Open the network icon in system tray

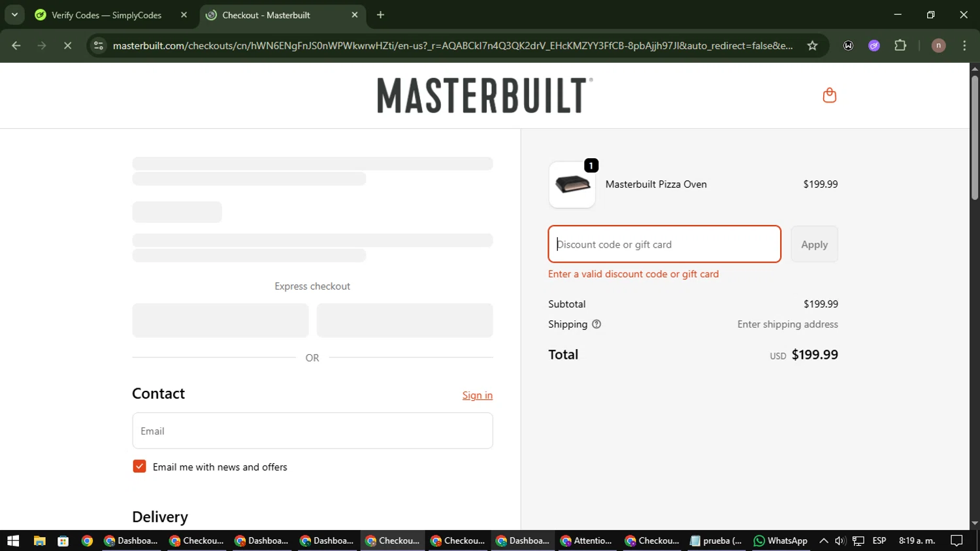coord(858,541)
